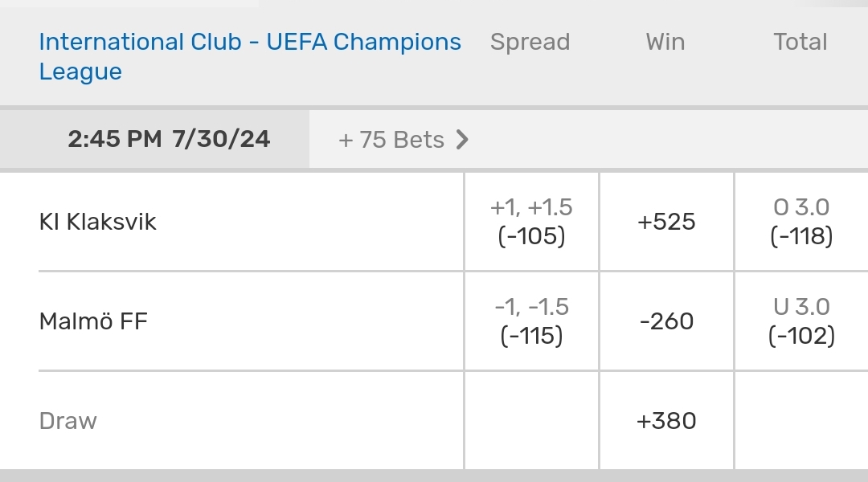Select Under 3.0 total at -102
Image resolution: width=868 pixels, height=482 pixels.
point(801,321)
